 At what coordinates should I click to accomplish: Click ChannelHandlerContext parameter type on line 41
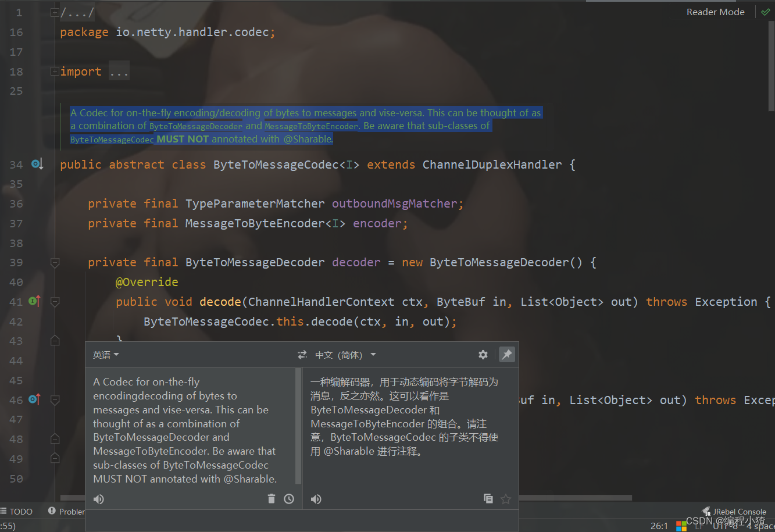coord(322,302)
